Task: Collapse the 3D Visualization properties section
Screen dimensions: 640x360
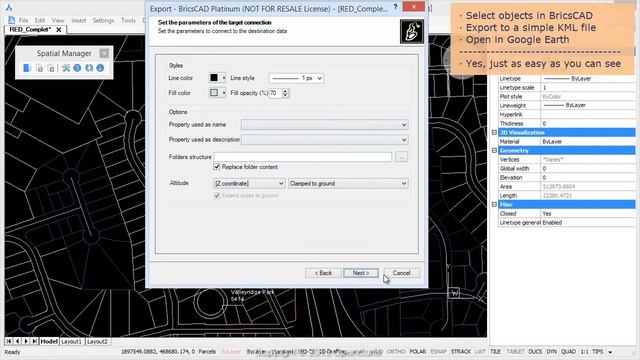Action: pyautogui.click(x=494, y=133)
